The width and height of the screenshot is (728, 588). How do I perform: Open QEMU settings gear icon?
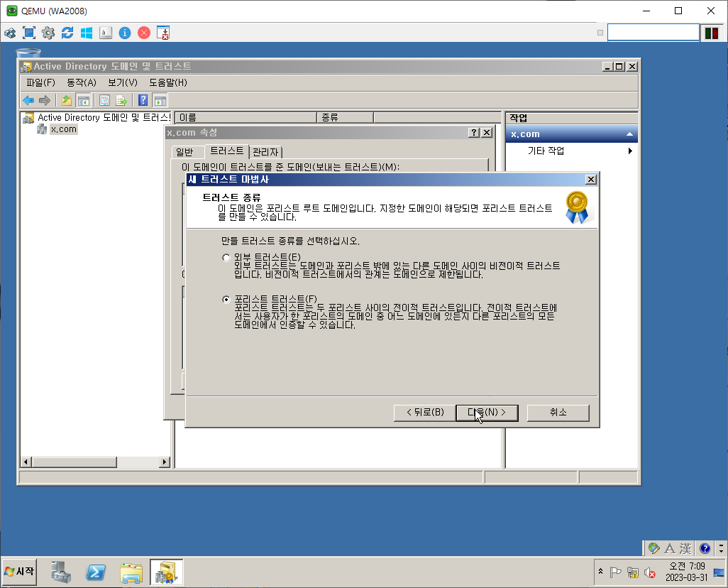(x=48, y=33)
